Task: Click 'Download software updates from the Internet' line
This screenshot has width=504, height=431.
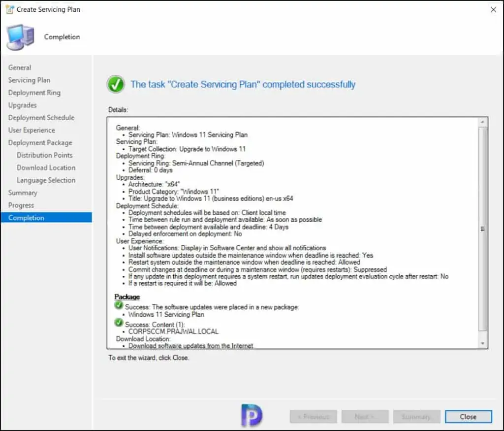Action: pos(190,346)
